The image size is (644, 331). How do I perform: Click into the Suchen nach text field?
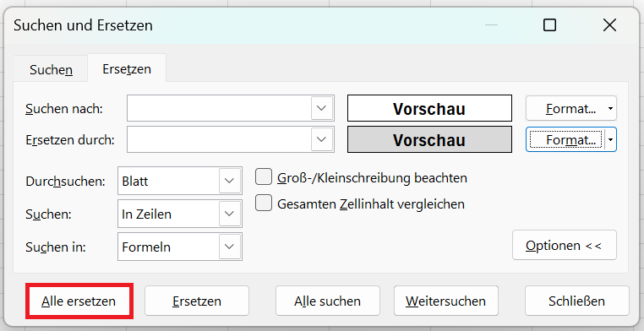click(x=220, y=108)
